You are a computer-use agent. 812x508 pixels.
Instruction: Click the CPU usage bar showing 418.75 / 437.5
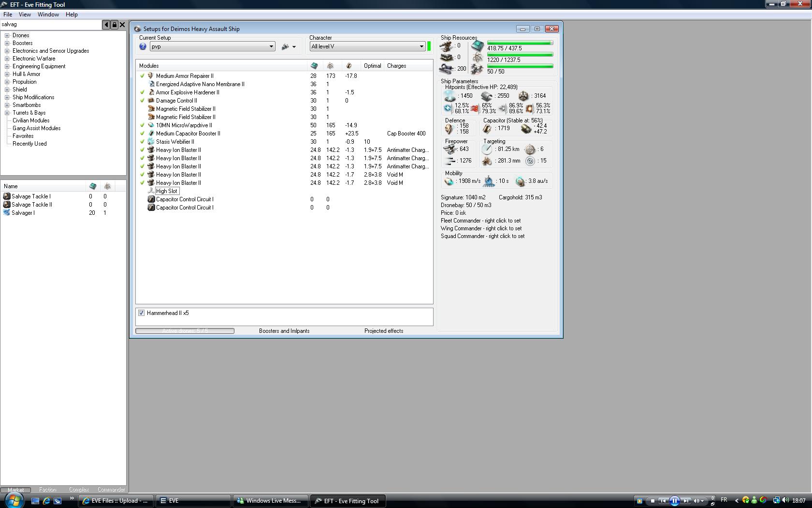tap(520, 43)
